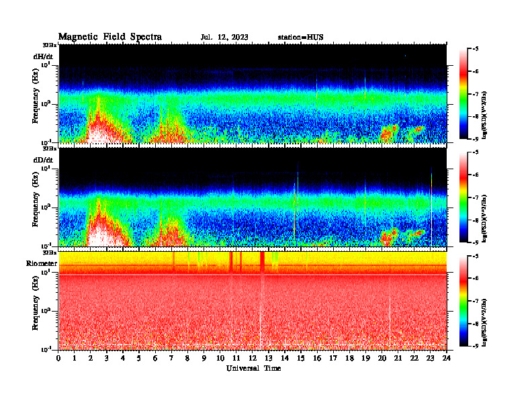Click hour tick label "3" on time axis

(107, 358)
